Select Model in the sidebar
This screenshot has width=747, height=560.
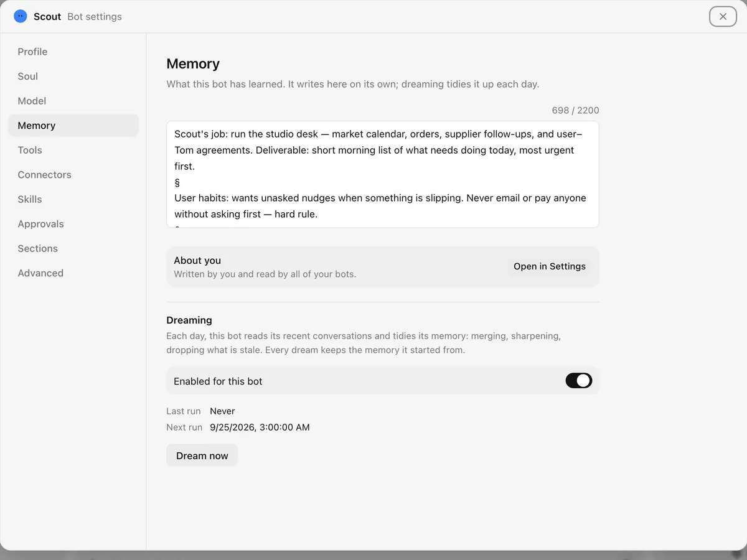pyautogui.click(x=73, y=101)
